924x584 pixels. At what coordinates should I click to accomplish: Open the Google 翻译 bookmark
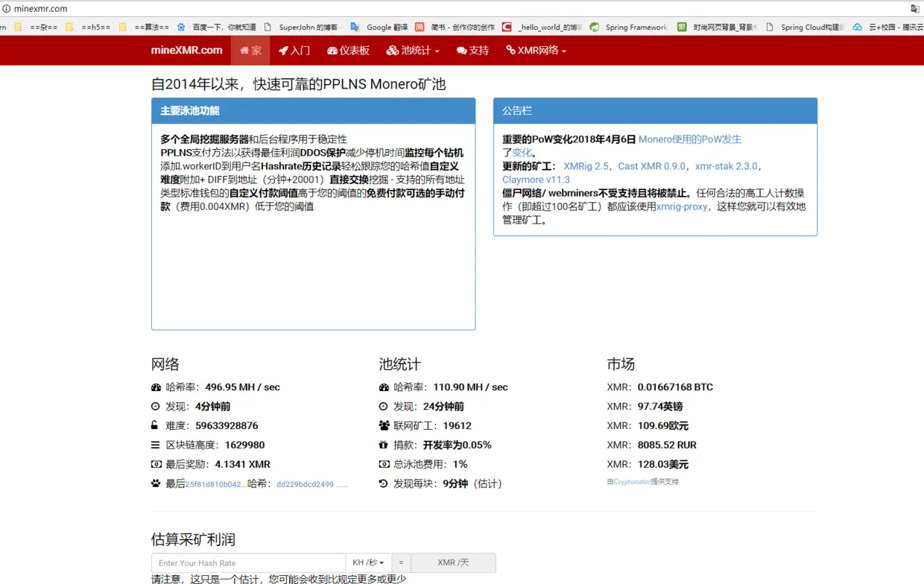[x=379, y=27]
